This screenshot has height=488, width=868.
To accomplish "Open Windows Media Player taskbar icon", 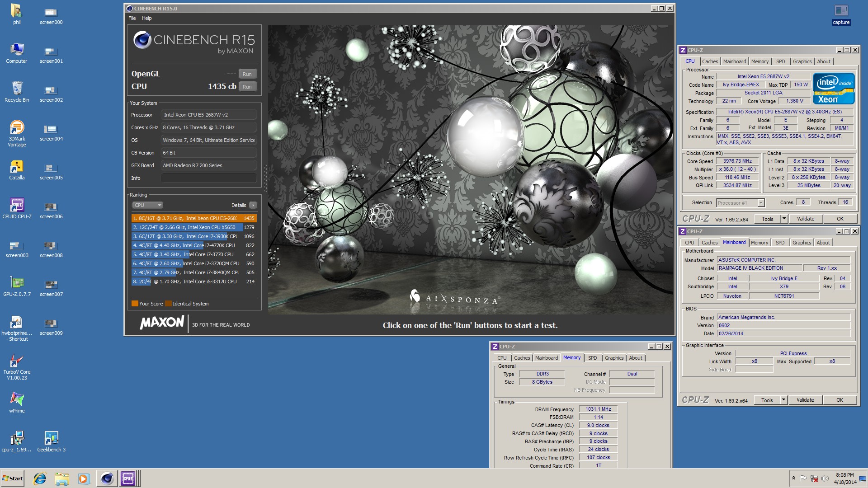I will point(84,479).
